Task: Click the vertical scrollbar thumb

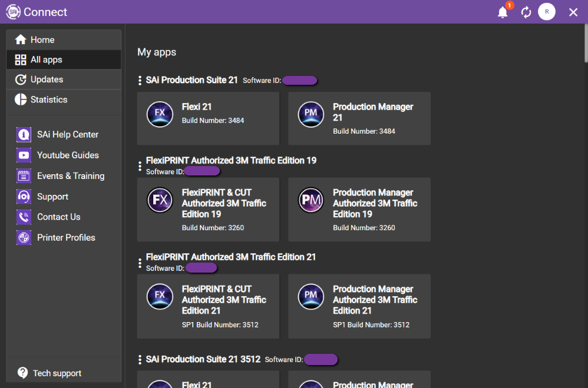Action: [x=586, y=43]
